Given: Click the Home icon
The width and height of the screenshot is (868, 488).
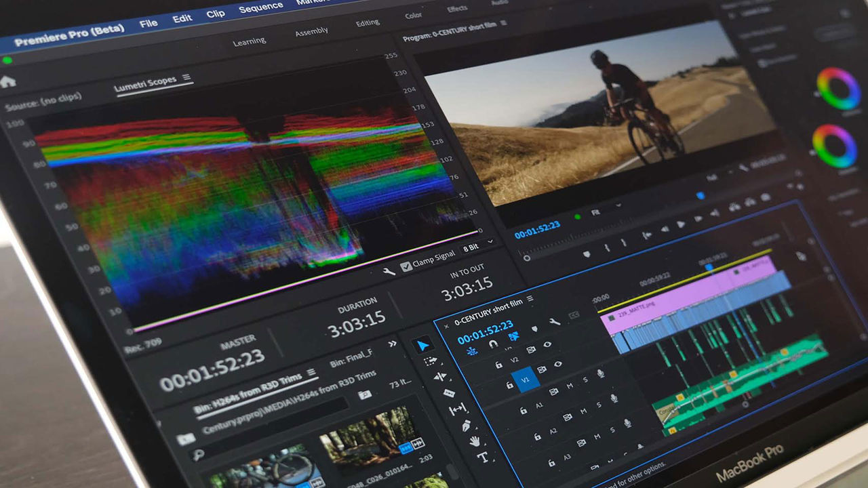Looking at the screenshot, I should tap(7, 81).
